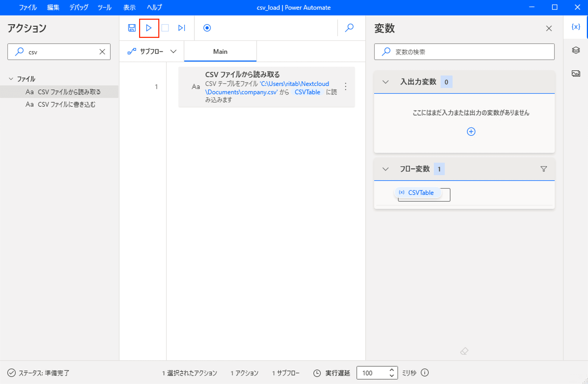Viewport: 588px width, 384px height.
Task: Click the save flow icon
Action: [x=132, y=28]
